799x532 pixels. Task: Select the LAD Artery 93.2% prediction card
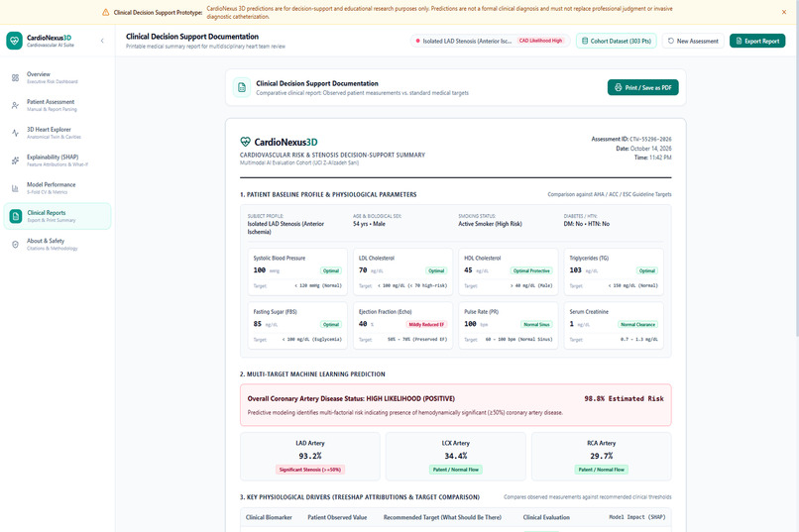pyautogui.click(x=310, y=457)
